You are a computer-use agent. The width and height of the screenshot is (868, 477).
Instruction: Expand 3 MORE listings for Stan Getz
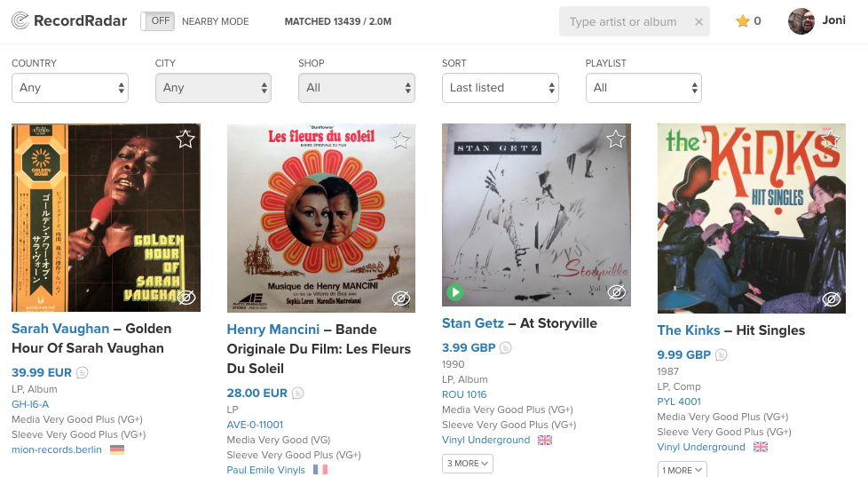point(468,463)
